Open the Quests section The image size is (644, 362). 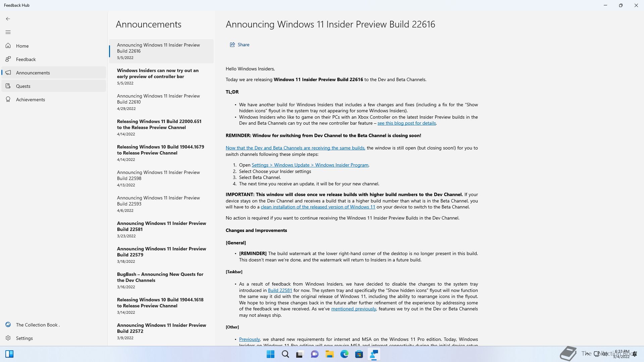tap(54, 86)
